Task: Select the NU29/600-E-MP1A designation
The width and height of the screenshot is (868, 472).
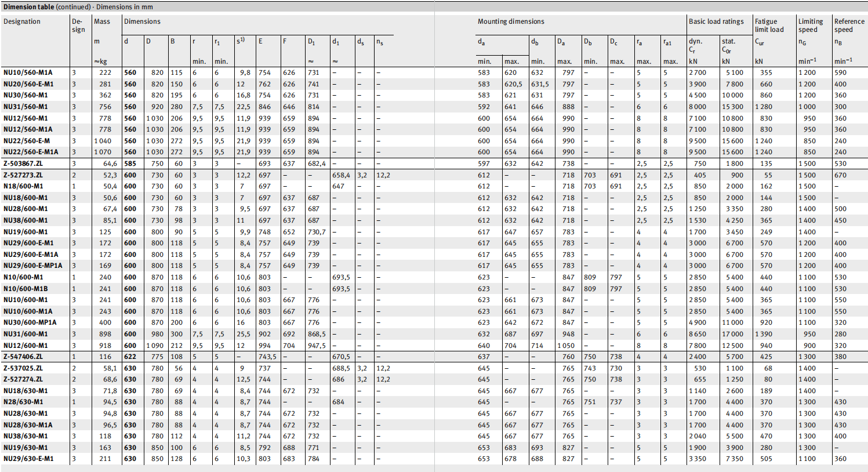Action: point(32,266)
